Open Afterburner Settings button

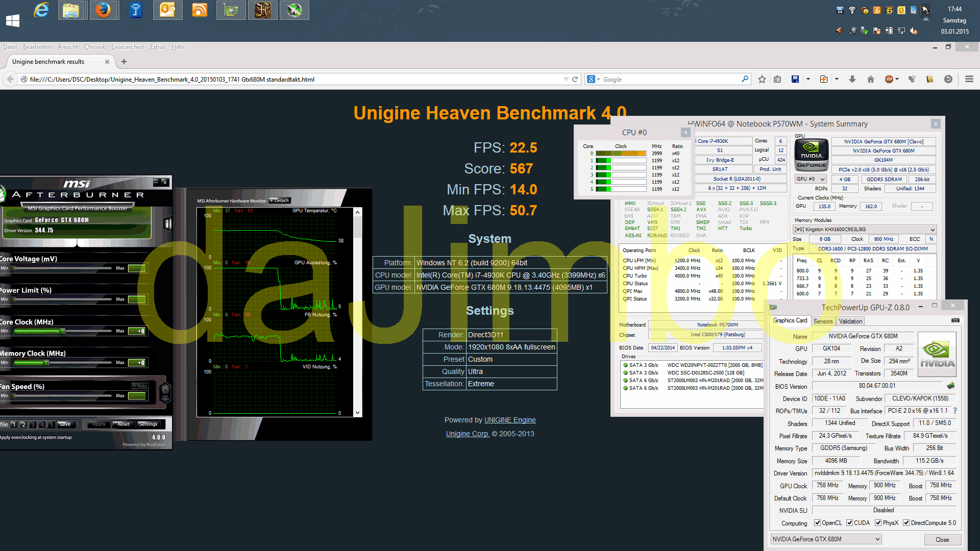pos(148,424)
